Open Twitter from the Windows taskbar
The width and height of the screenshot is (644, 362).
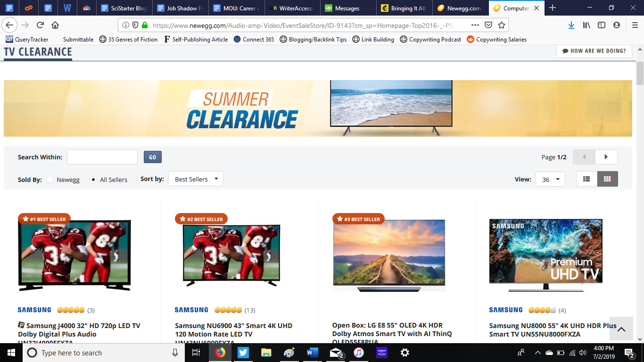[243, 353]
